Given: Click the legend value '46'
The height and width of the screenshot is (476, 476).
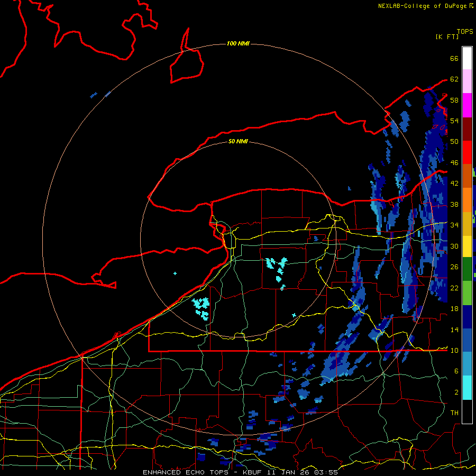Looking at the screenshot, I should coord(454,163).
